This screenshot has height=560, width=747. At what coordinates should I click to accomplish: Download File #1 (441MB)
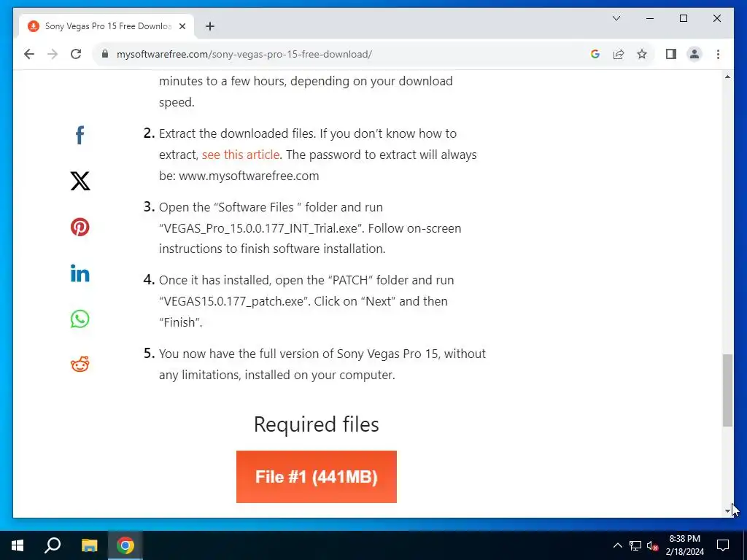pyautogui.click(x=317, y=477)
